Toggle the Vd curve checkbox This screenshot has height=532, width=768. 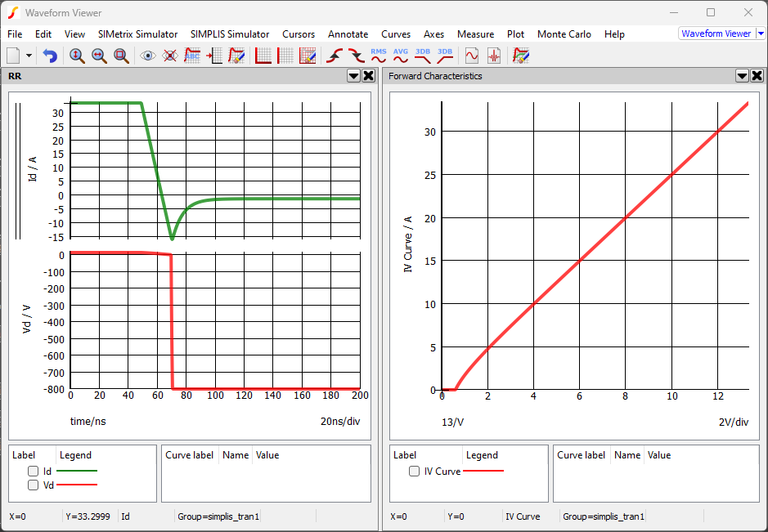(x=34, y=485)
